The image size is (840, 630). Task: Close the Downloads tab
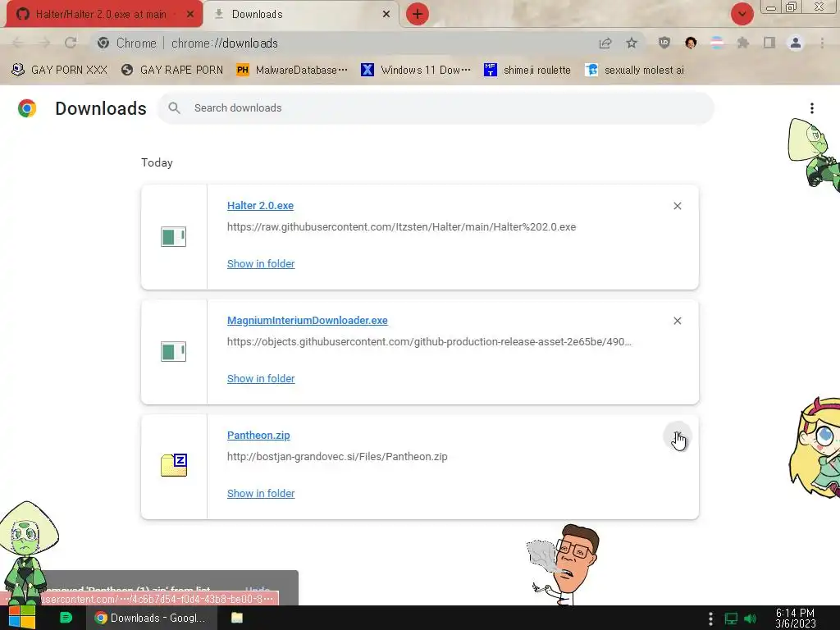386,15
